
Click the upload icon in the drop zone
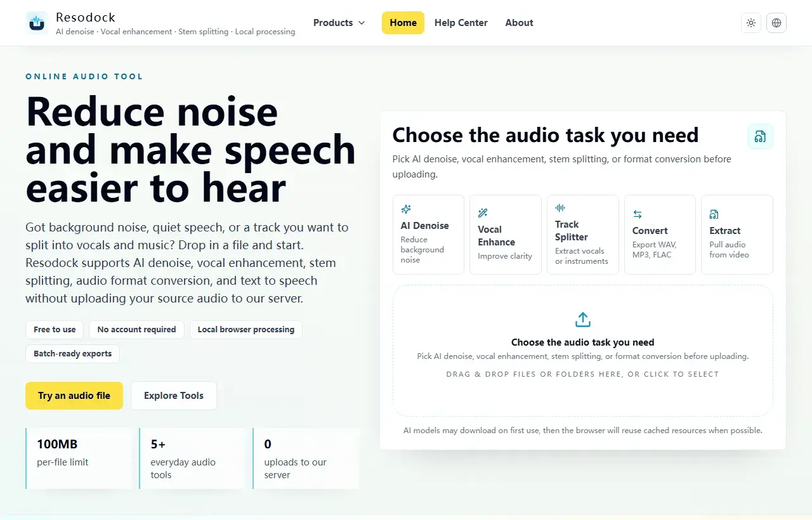pos(582,320)
